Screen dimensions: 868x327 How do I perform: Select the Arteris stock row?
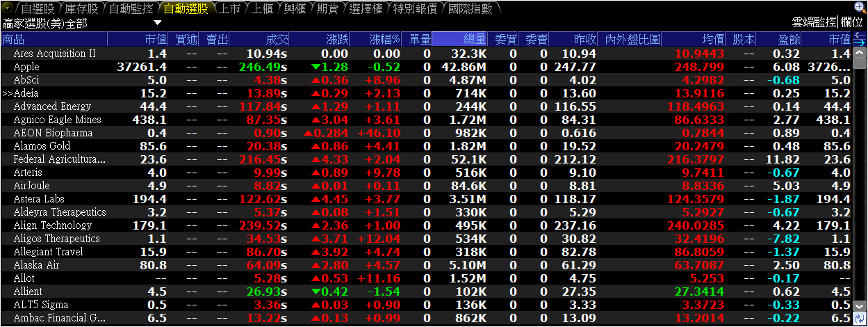pos(427,173)
